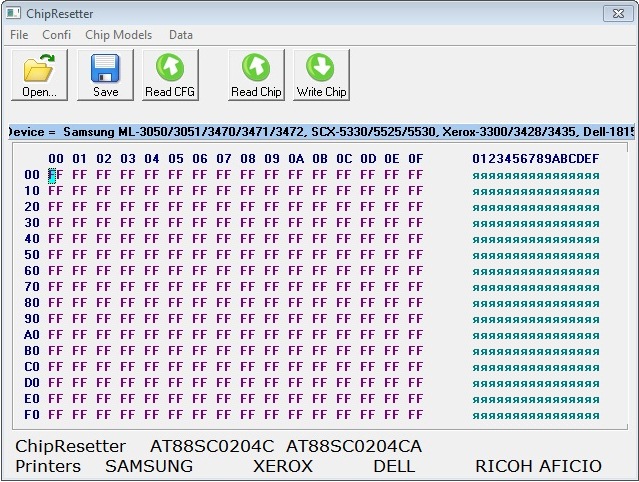This screenshot has width=639, height=482.
Task: Click the 0123456789ABCDEF ASCII header
Action: (x=535, y=158)
